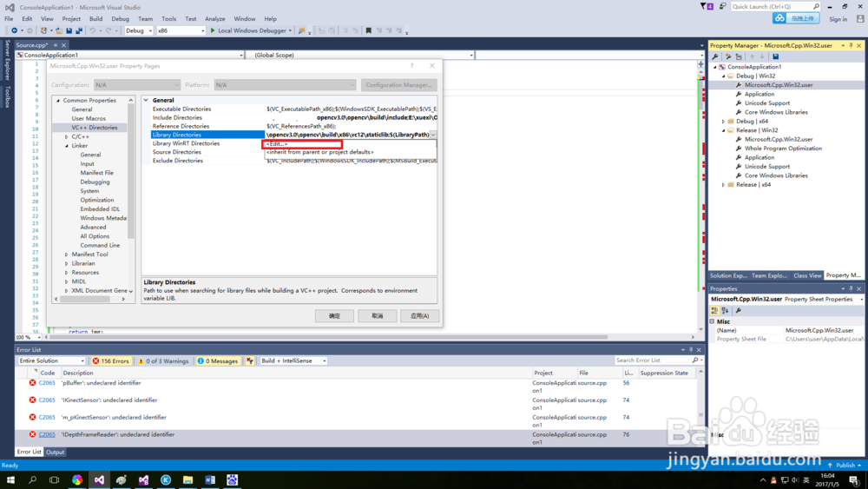Click the 应用(A) Apply button
The image size is (868, 489).
(x=419, y=315)
